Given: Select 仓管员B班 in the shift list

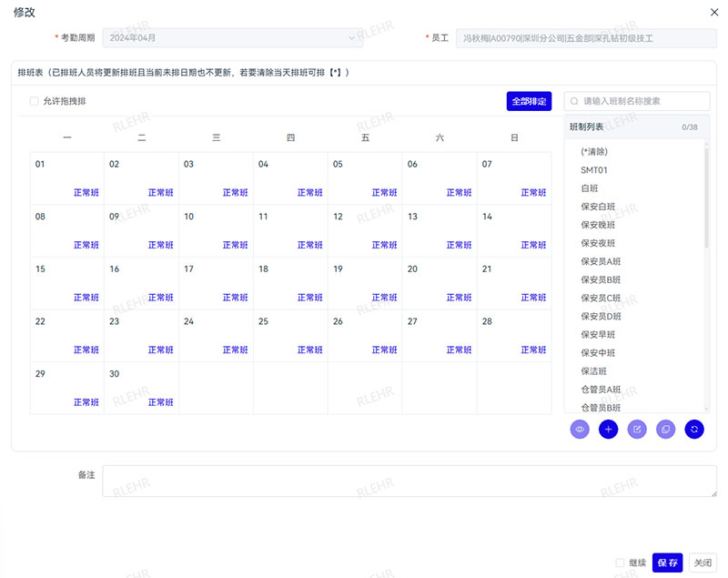Looking at the screenshot, I should coord(601,408).
